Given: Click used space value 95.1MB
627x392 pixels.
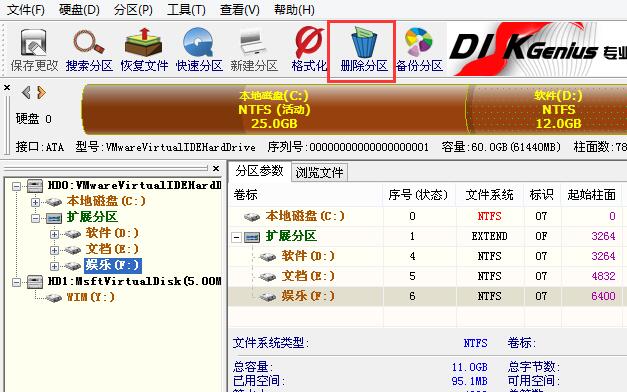Looking at the screenshot, I should tap(469, 381).
